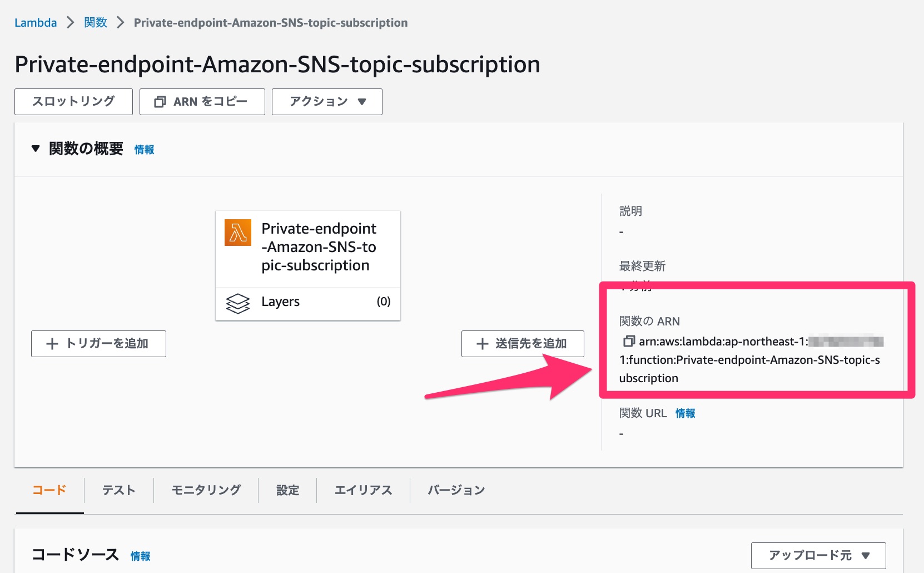Copy the function ARN using the copy icon

(x=629, y=341)
